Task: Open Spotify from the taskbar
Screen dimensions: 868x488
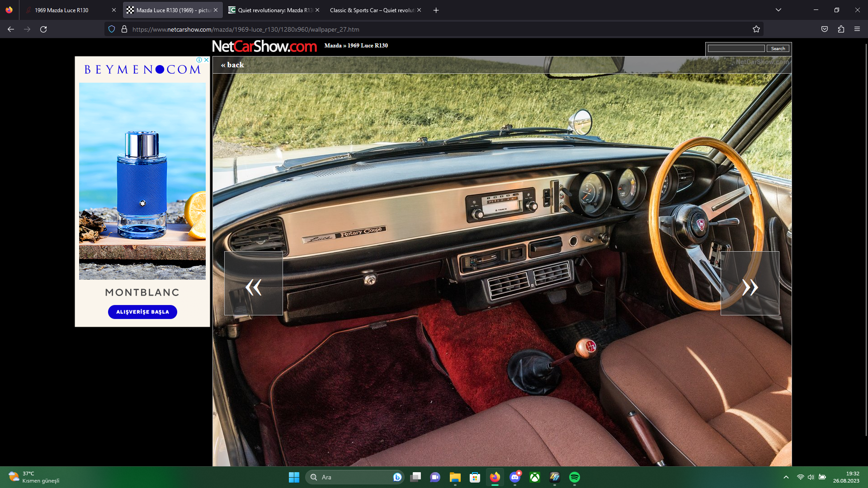Action: tap(574, 477)
